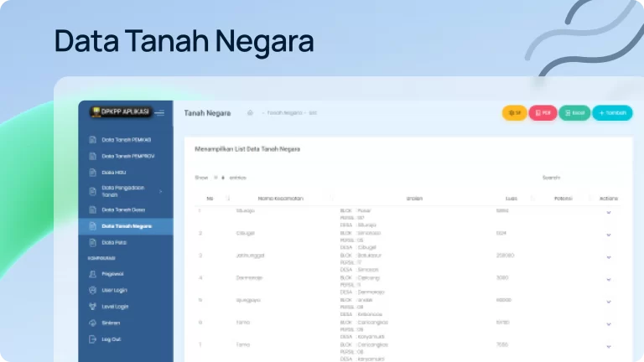The width and height of the screenshot is (644, 362).
Task: Click the Data Tanah PEMKAB document icon
Action: tap(92, 140)
